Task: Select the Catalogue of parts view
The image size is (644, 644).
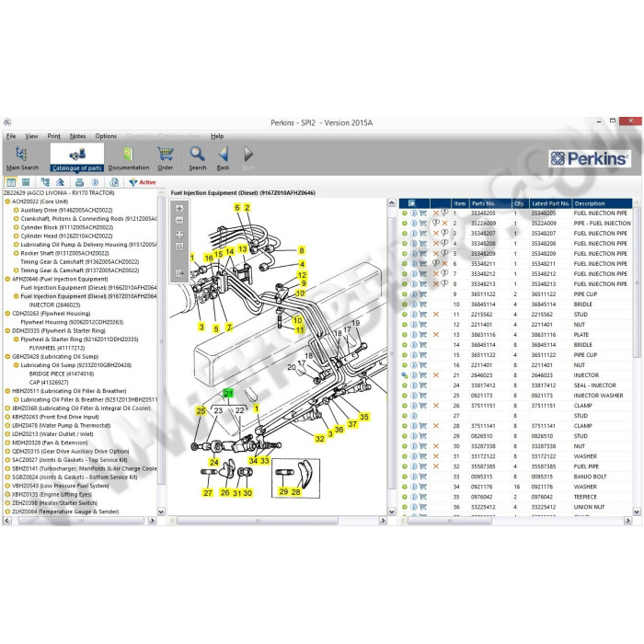Action: click(x=76, y=158)
